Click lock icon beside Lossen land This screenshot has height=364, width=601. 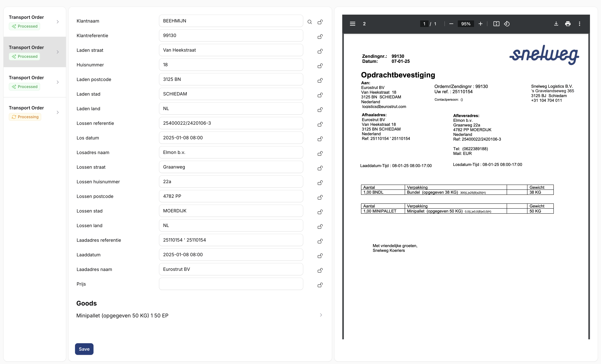320,227
